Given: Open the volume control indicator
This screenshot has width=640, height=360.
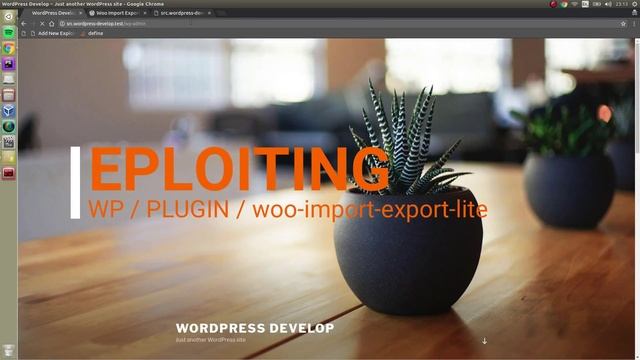Looking at the screenshot, I should [608, 4].
